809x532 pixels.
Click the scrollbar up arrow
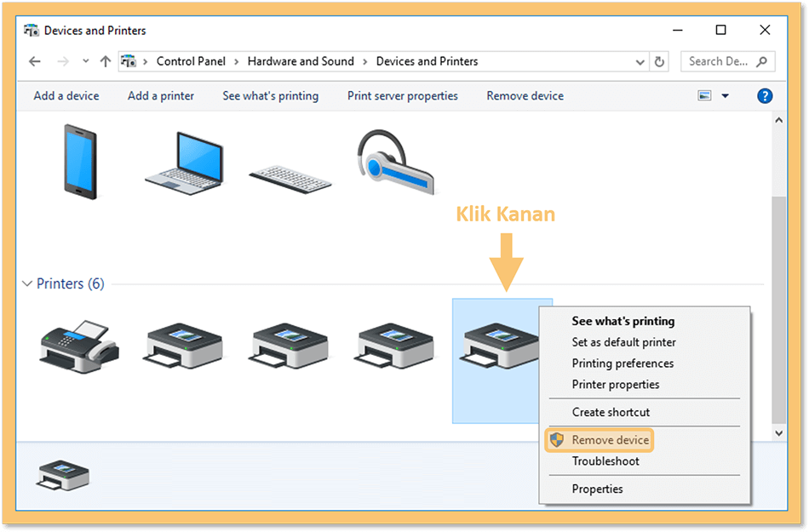[x=779, y=121]
